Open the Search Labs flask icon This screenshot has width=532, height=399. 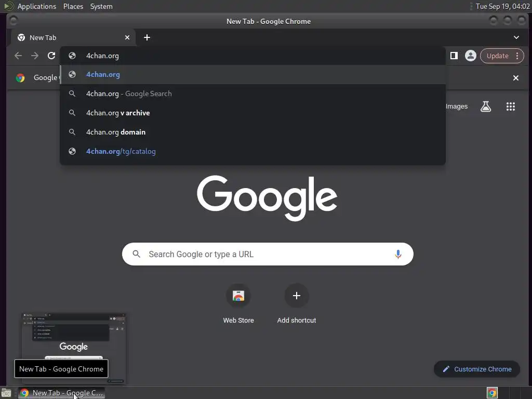click(486, 107)
